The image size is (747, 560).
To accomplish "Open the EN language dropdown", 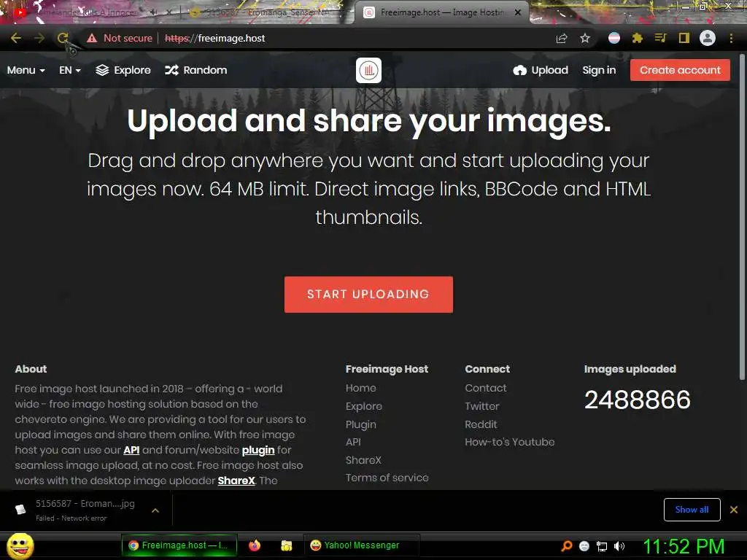I will click(69, 71).
